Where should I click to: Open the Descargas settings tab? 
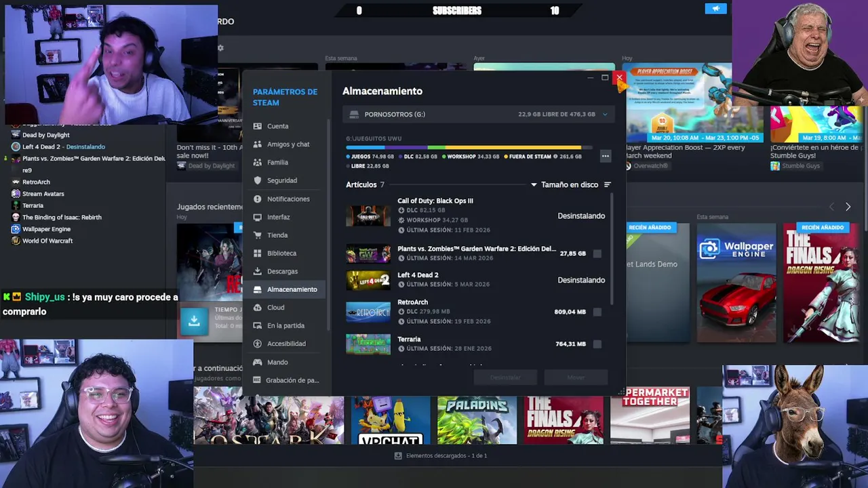tap(285, 271)
